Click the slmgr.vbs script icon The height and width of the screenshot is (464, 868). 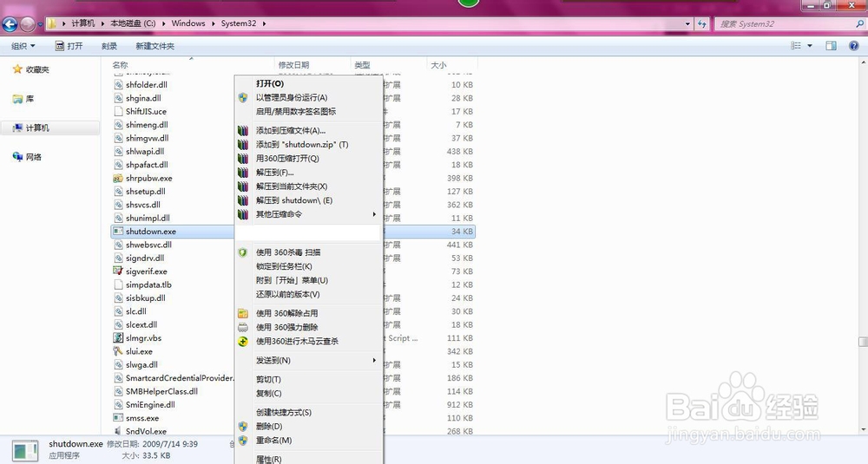(x=118, y=338)
